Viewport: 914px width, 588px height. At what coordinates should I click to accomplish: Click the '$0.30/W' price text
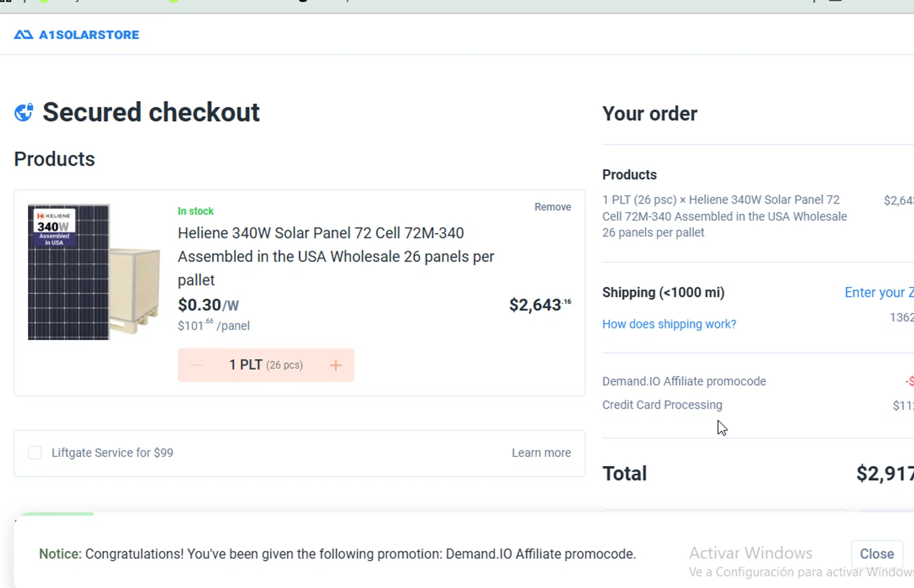208,305
